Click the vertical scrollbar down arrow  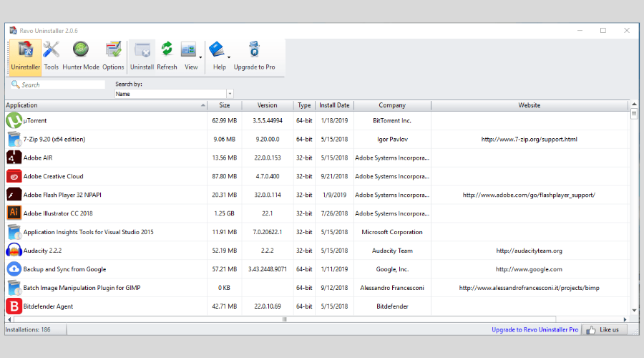[634, 311]
